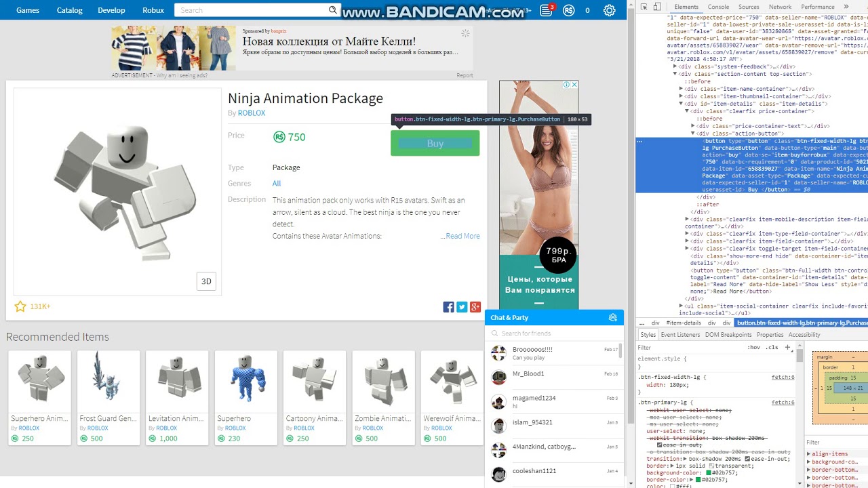Open Event Listeners tab
This screenshot has width=868, height=488.
pos(680,335)
